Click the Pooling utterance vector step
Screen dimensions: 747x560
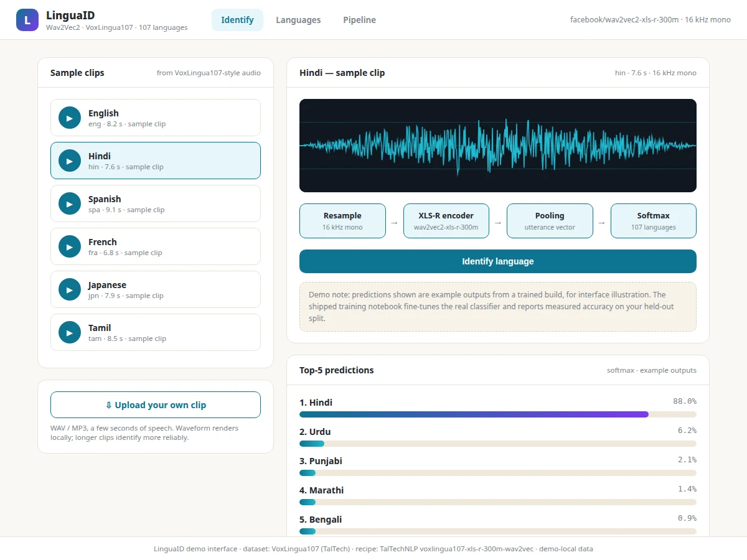550,221
